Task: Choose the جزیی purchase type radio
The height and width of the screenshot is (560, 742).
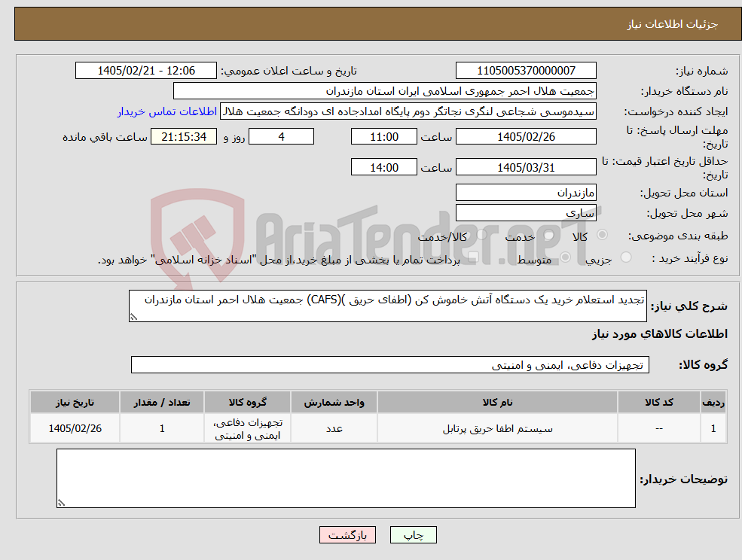Action: point(625,257)
